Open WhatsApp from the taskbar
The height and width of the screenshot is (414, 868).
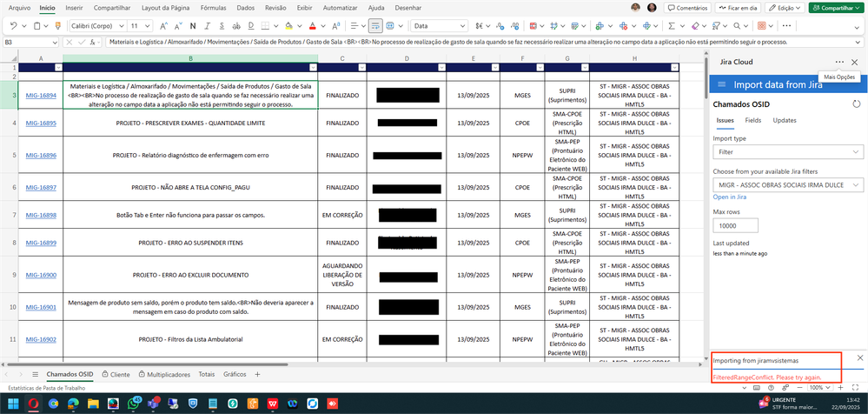(134, 403)
